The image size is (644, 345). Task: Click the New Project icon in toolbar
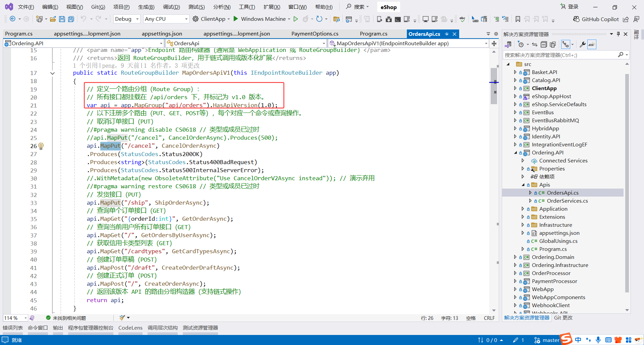(x=39, y=19)
